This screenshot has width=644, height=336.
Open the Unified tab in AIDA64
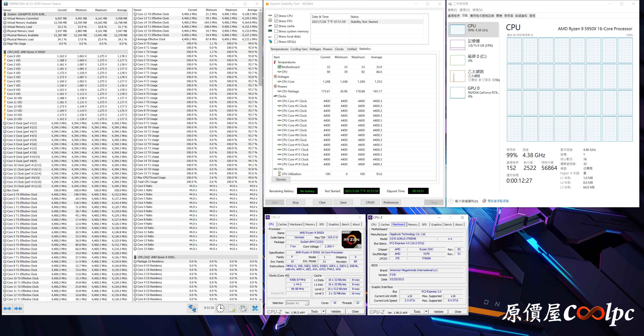point(352,49)
